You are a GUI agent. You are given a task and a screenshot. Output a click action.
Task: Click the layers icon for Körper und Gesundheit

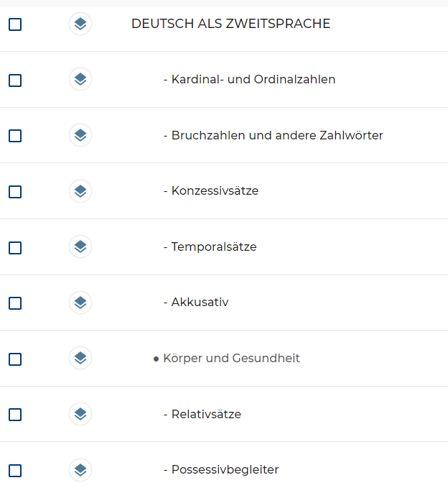tap(80, 358)
